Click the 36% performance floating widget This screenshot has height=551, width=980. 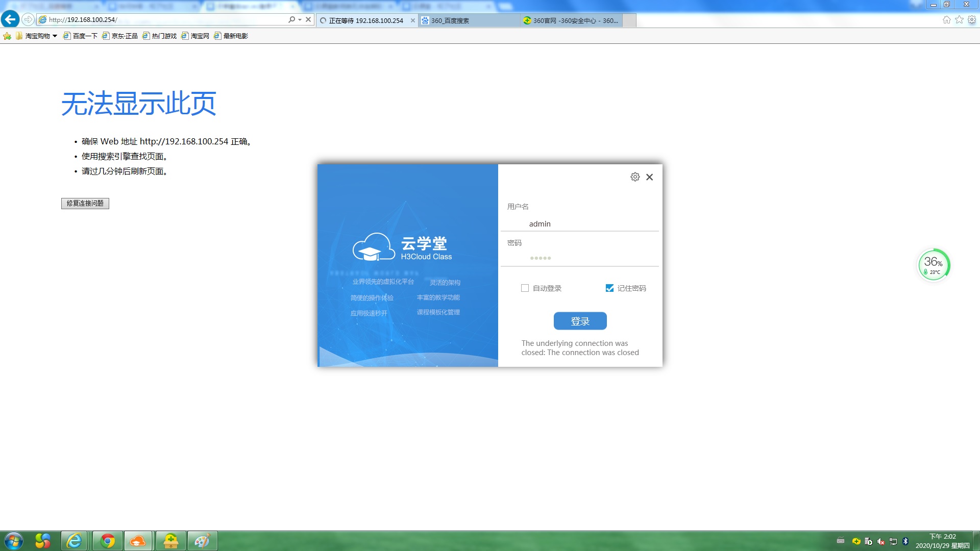tap(933, 264)
